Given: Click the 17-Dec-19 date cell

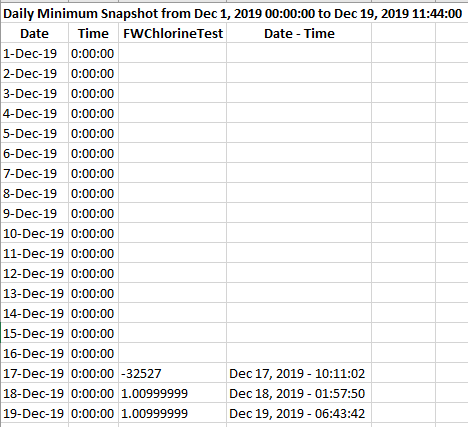Looking at the screenshot, I should coord(35,373).
